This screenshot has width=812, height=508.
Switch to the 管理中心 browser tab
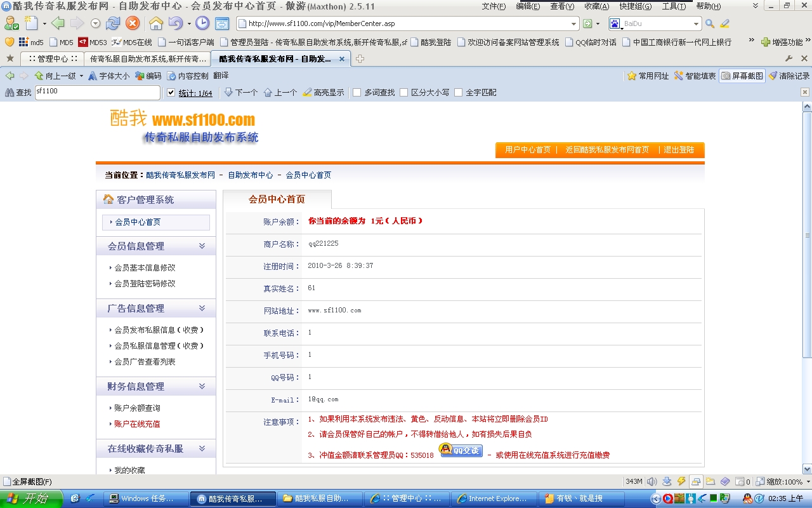(52, 58)
